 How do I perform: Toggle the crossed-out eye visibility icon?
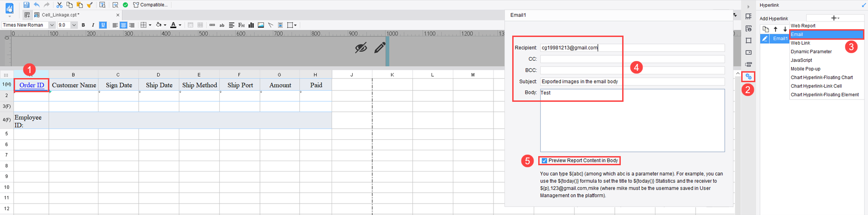coord(361,47)
